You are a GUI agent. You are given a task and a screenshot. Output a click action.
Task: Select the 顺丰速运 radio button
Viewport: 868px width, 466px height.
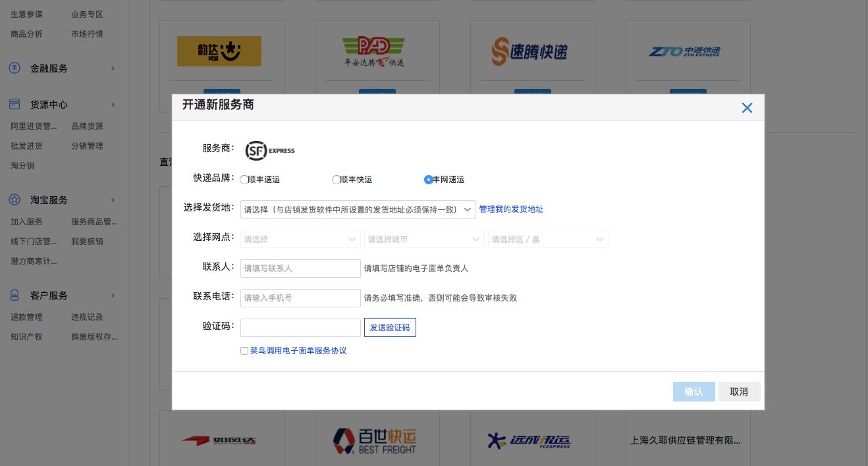click(244, 180)
